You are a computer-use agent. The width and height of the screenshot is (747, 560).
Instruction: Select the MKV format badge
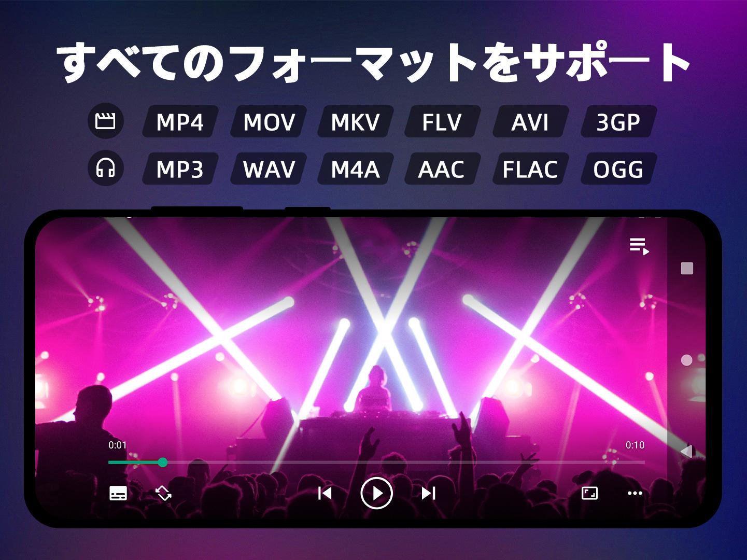pos(356,122)
